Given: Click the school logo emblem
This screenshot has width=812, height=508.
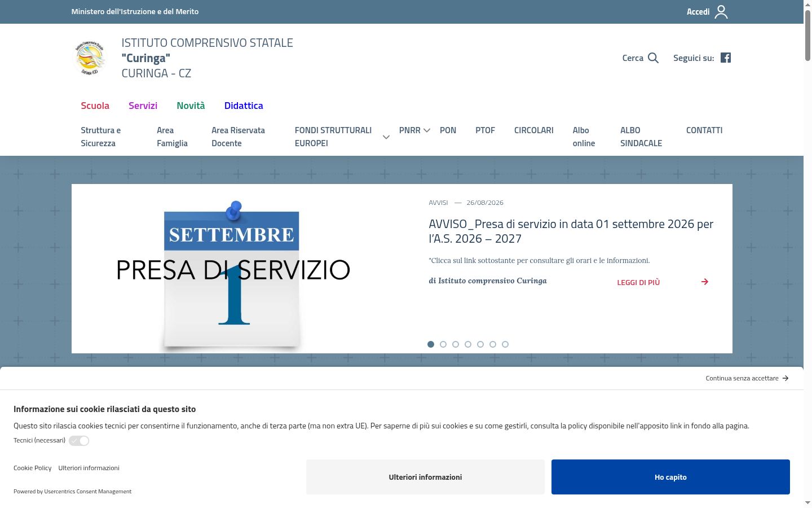Looking at the screenshot, I should (x=90, y=58).
